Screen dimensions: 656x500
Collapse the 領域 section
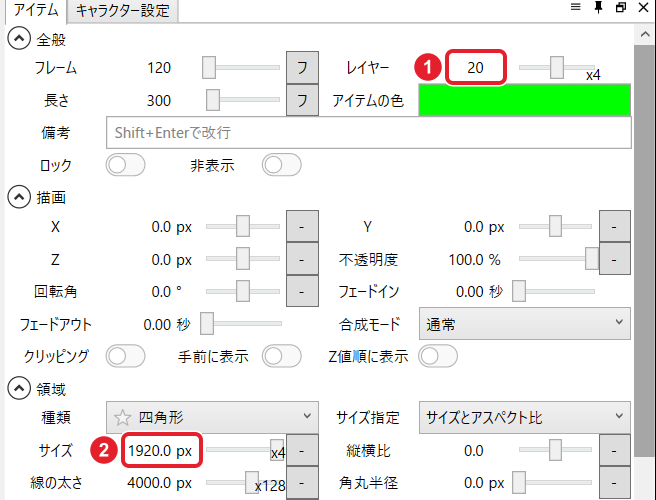pos(19,388)
